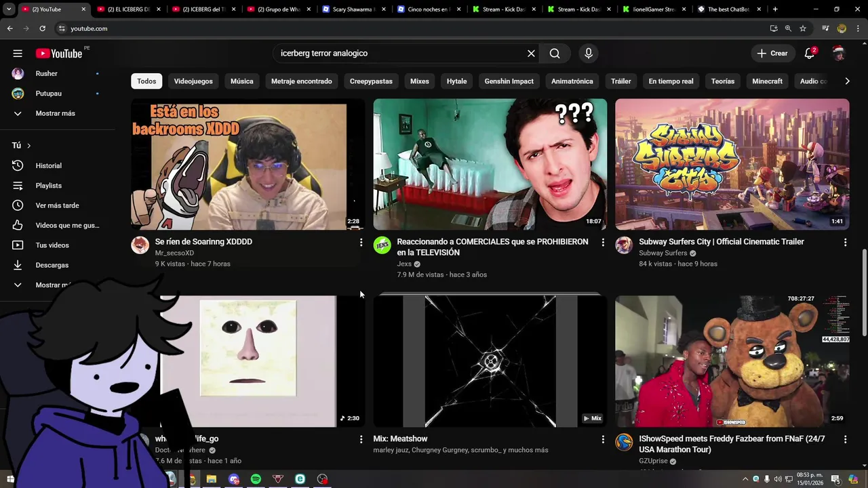Open options for Se ríen de Soarinng video
868x488 pixels.
click(361, 242)
